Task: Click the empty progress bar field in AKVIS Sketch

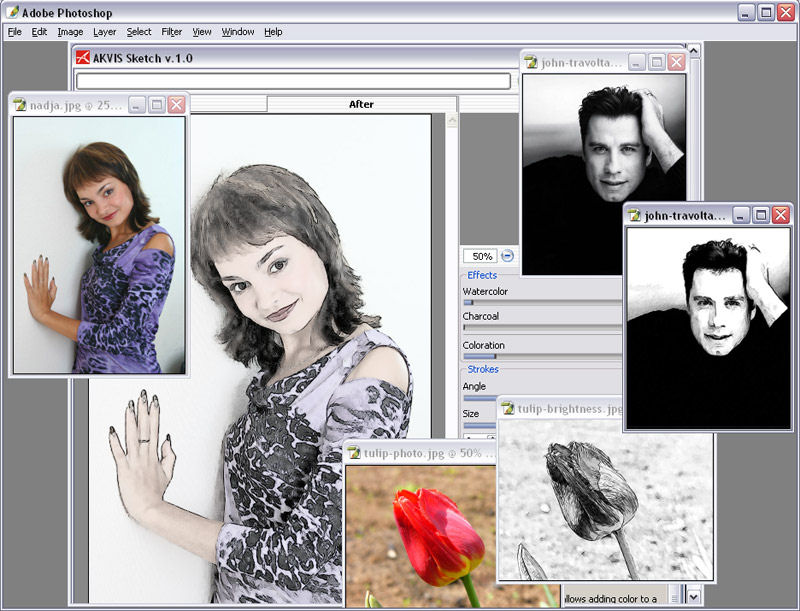Action: click(x=293, y=81)
